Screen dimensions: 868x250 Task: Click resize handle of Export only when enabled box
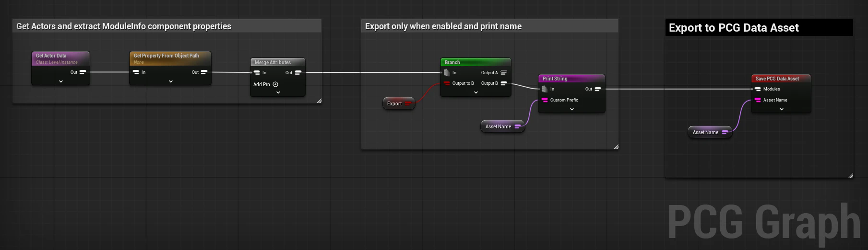616,147
